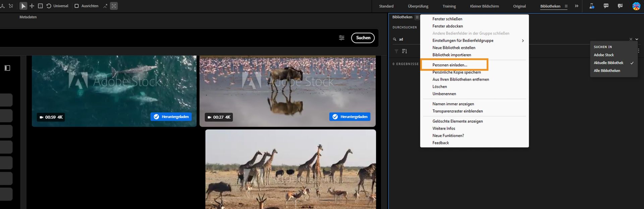The image size is (644, 209).
Task: Toggle the sidebar panel icon
Action: pos(7,68)
